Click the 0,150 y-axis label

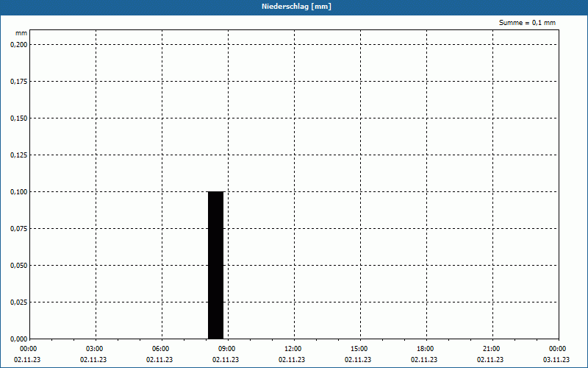click(19, 118)
